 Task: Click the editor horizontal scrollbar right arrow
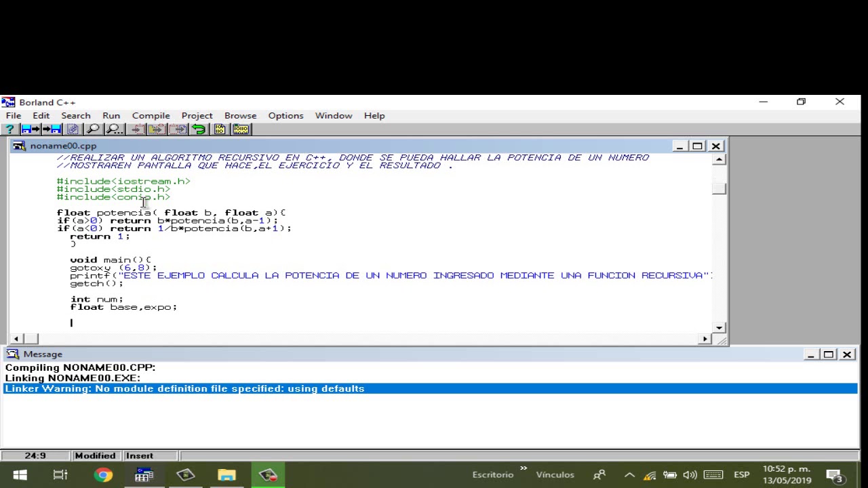(x=705, y=338)
